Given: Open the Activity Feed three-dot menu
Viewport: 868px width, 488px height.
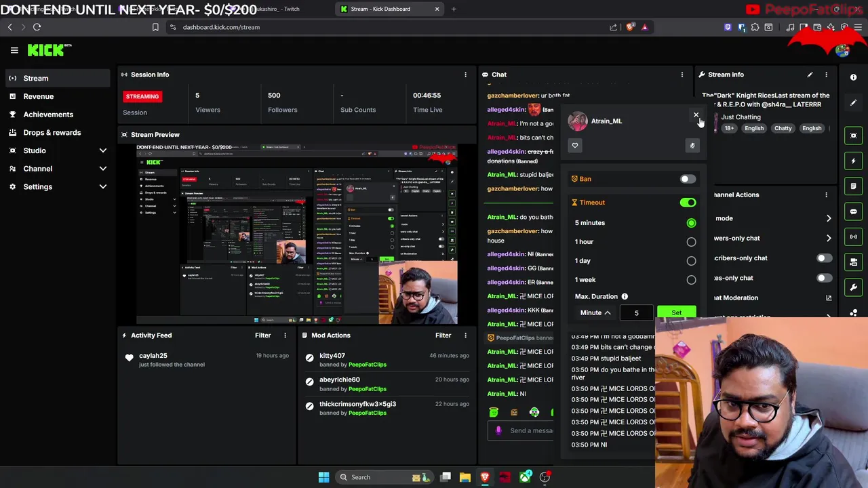Looking at the screenshot, I should tap(285, 335).
